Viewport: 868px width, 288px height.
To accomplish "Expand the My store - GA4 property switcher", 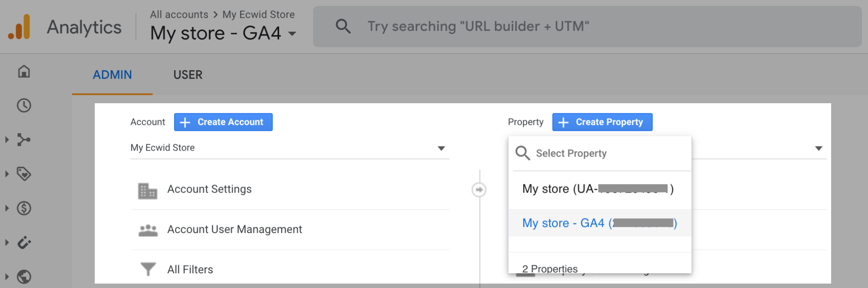I will 223,33.
